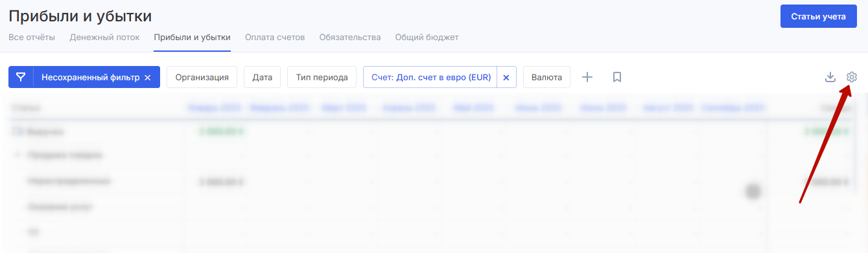This screenshot has height=253, width=868.
Task: Edit the Счет: Доп. счет в евро (EUR) filter
Action: pyautogui.click(x=430, y=77)
